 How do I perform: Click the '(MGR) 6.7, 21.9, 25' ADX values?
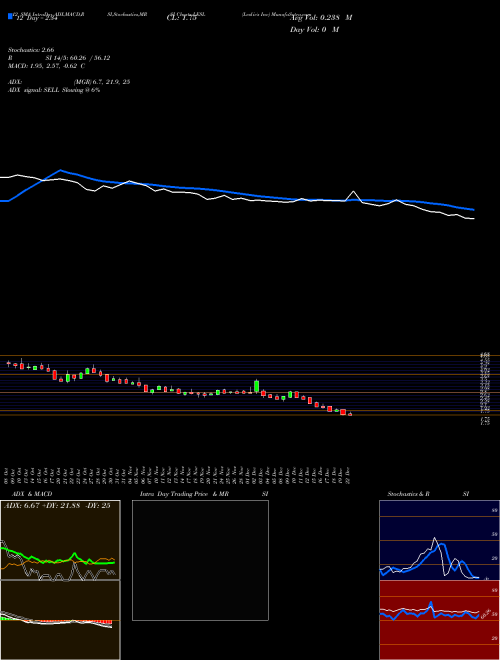tap(102, 82)
